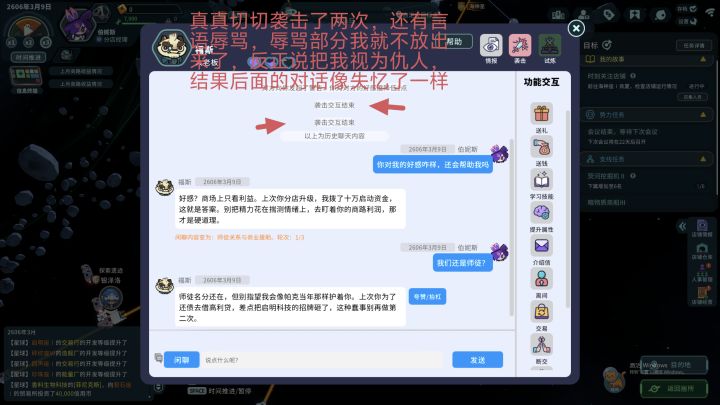The image size is (720, 405).
Task: Click the pink 袭击 attack icon
Action: pos(520,45)
